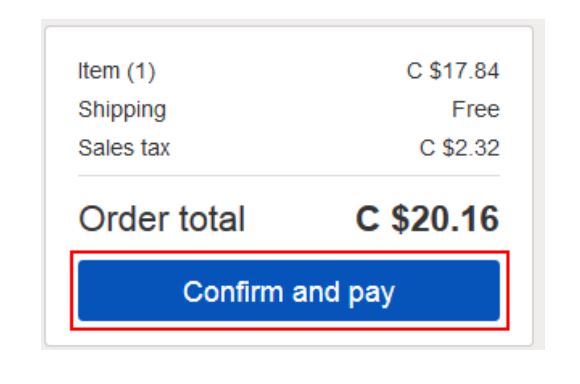
Task: Click the divider line above Order total
Action: click(289, 175)
